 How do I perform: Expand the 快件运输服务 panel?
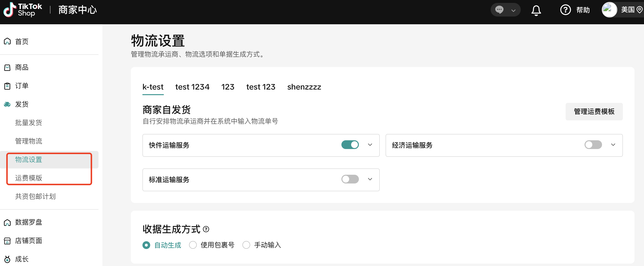370,145
